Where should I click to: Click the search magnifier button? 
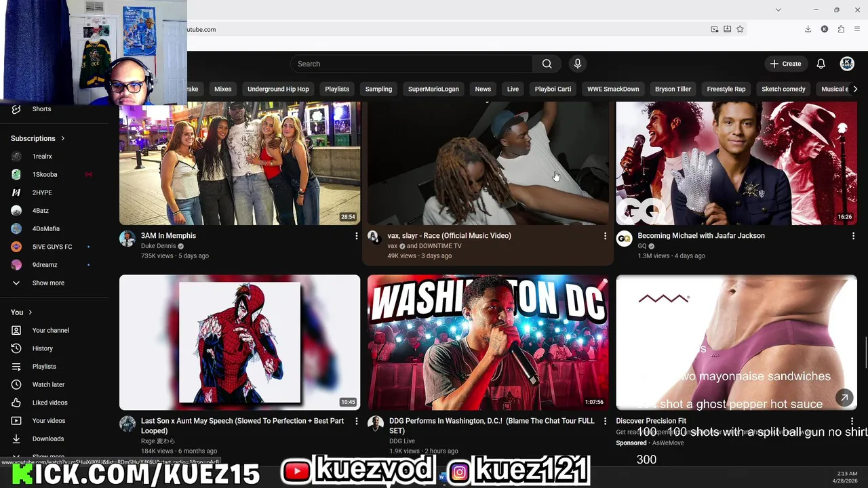click(x=547, y=64)
